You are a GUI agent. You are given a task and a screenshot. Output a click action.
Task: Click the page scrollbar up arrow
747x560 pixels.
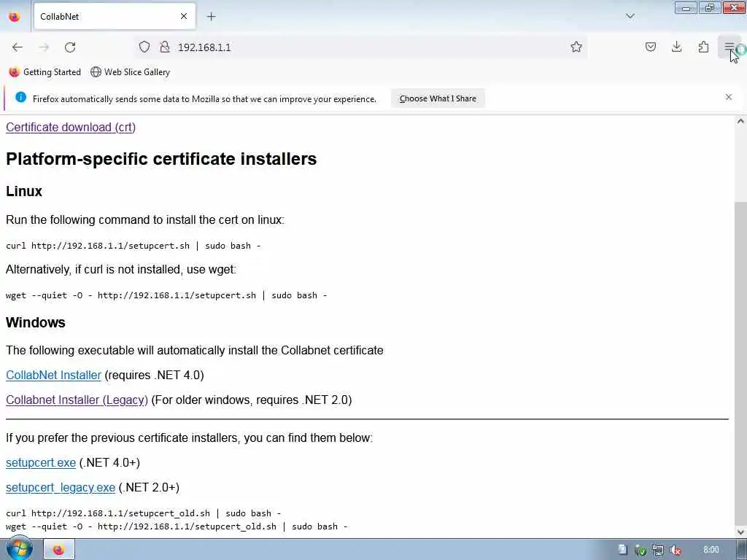tap(740, 121)
